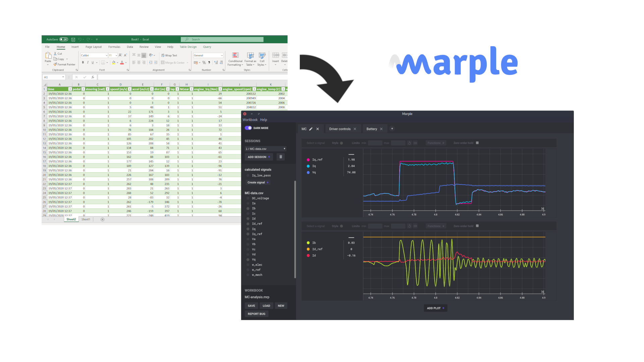Toggle Excel AutoSave switch
Viewport: 644px width, 362px height.
click(x=64, y=40)
